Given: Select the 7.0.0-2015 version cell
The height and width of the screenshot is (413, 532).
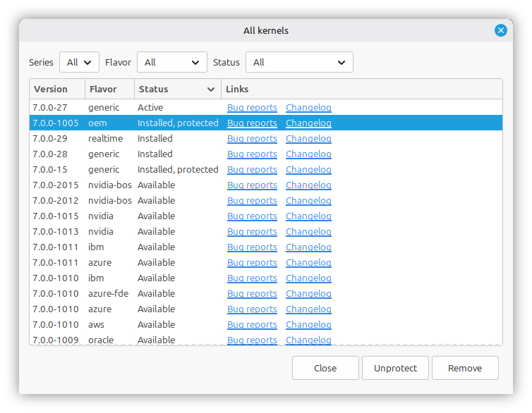Looking at the screenshot, I should 56,185.
